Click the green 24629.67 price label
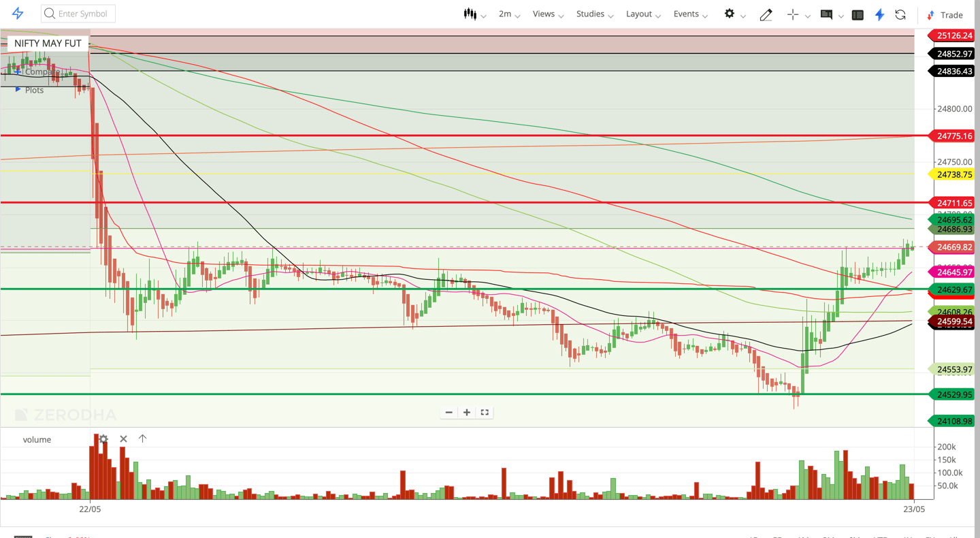The width and height of the screenshot is (980, 538). tap(951, 289)
